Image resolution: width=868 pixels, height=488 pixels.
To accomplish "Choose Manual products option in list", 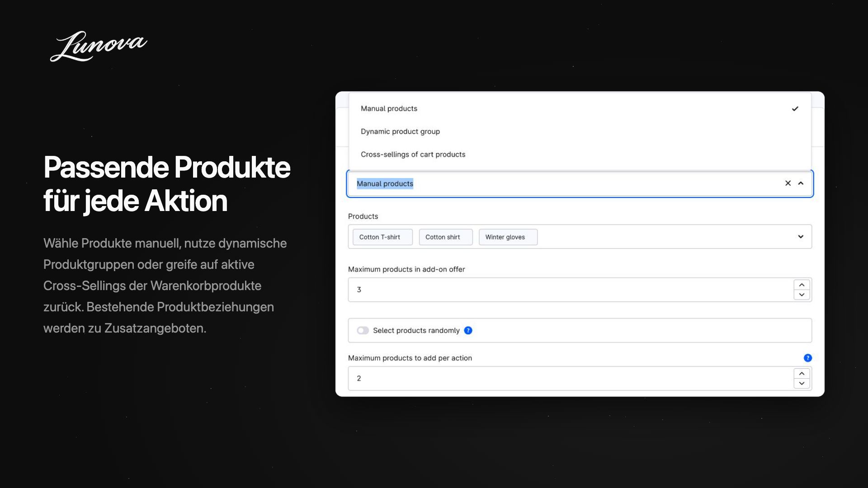I will coord(580,108).
